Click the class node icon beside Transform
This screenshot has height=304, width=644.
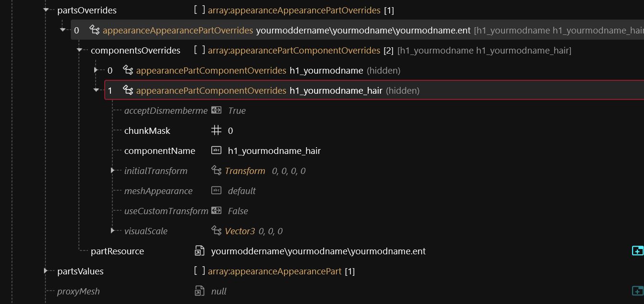[x=216, y=171]
